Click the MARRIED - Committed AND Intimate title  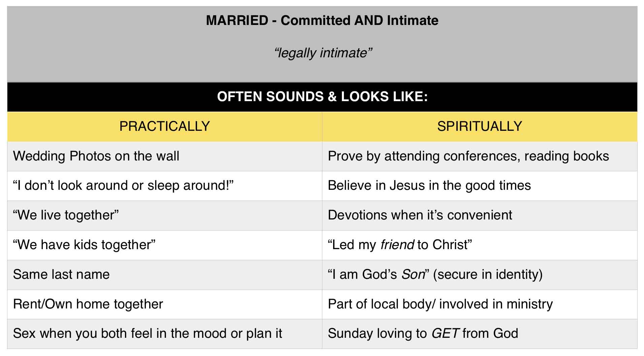(322, 20)
